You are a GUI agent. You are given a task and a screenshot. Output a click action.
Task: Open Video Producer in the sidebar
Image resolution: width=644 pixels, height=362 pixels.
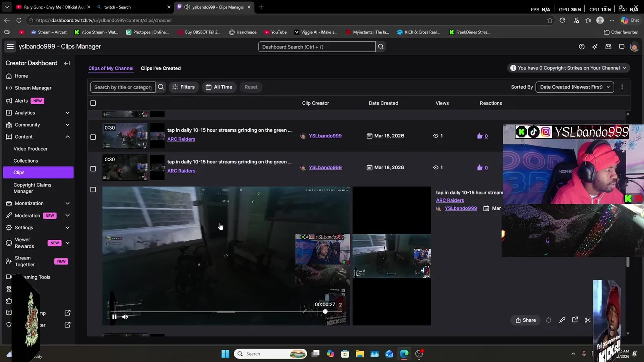31,149
